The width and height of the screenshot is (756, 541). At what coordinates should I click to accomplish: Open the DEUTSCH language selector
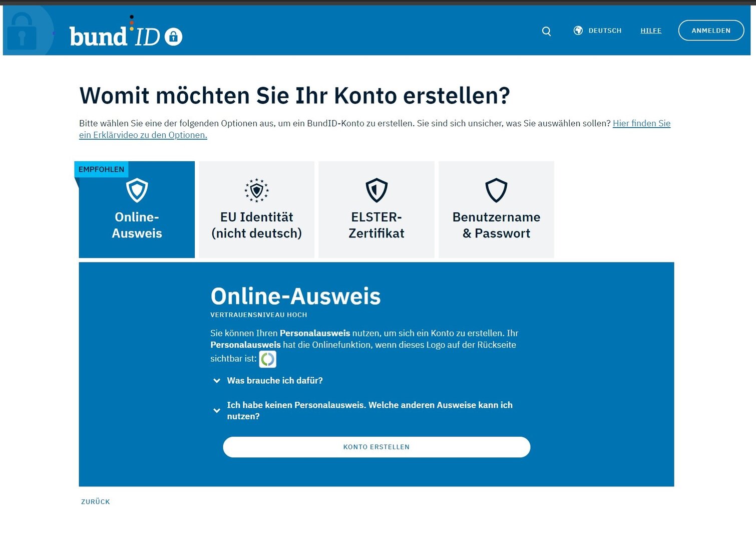click(x=605, y=31)
